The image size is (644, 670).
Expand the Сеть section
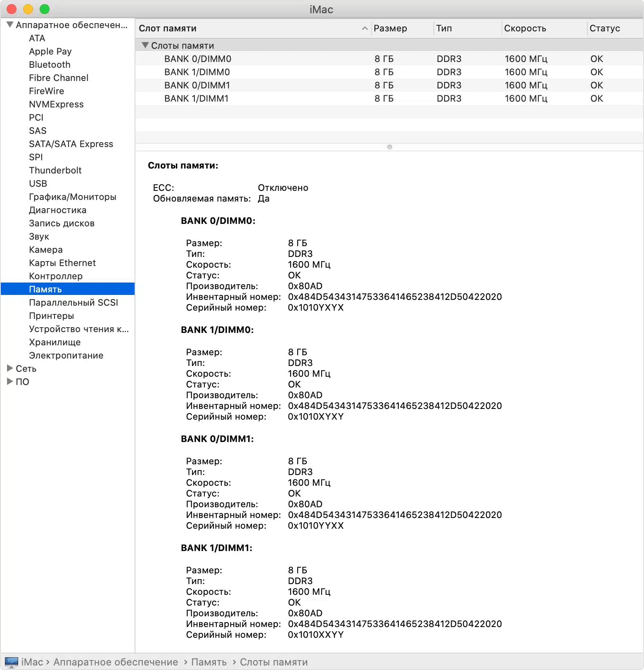pyautogui.click(x=10, y=368)
